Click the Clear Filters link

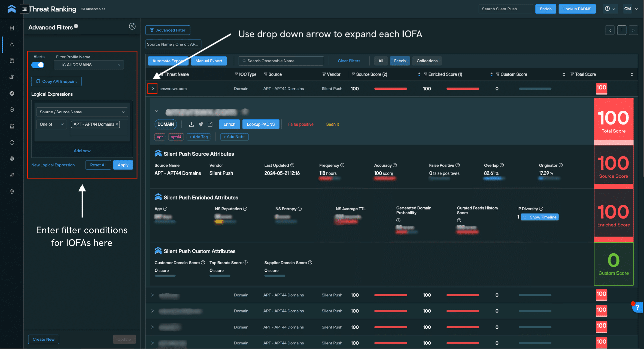pos(349,61)
